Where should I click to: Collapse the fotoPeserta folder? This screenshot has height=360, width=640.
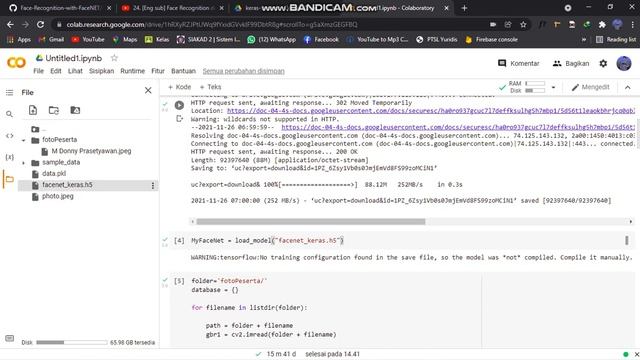click(x=24, y=140)
